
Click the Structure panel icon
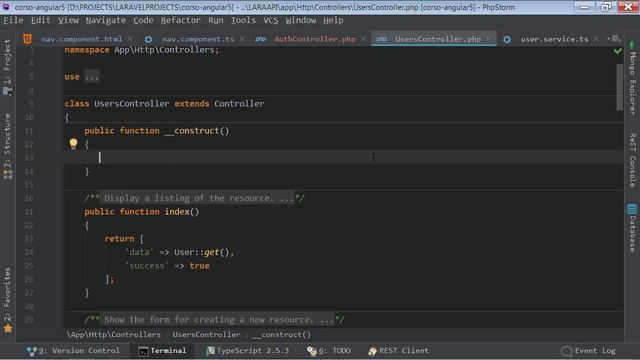tap(8, 174)
